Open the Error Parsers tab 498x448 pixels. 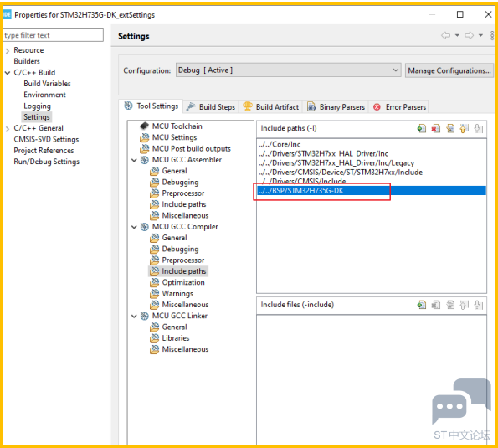[399, 106]
